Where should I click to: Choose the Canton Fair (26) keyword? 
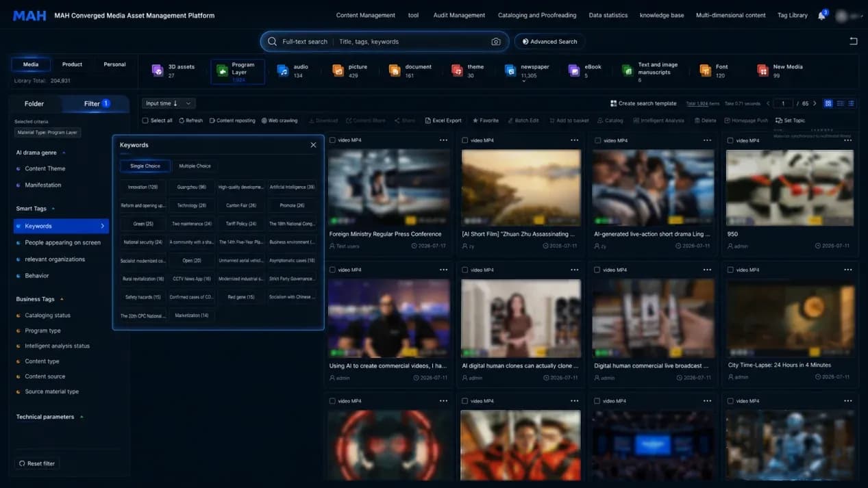click(x=241, y=205)
